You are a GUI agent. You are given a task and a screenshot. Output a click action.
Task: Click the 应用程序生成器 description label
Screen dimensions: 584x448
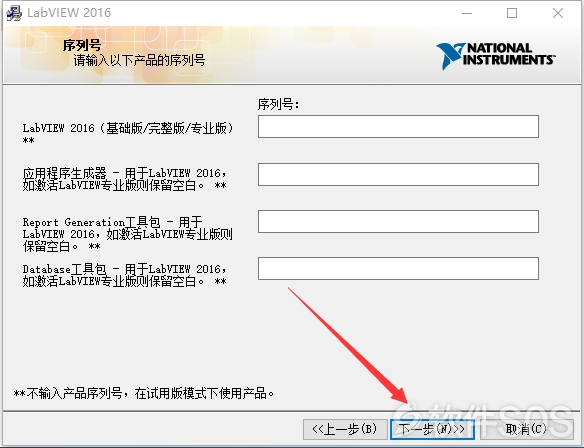124,179
